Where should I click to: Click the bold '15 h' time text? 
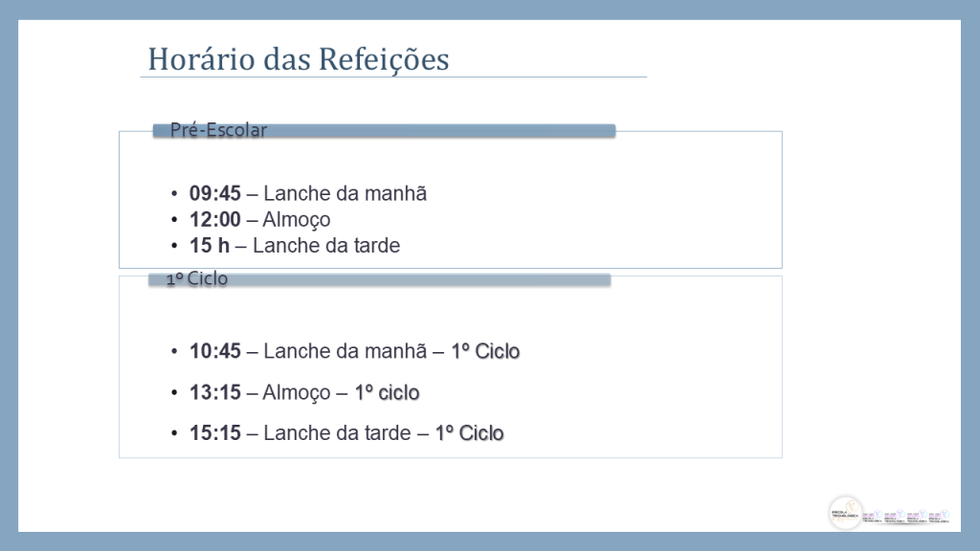point(210,246)
